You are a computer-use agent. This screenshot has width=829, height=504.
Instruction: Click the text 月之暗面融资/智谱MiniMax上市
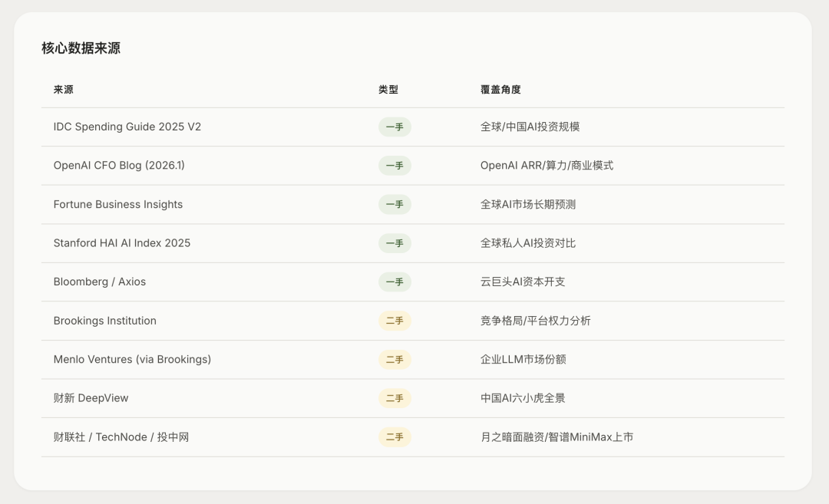[x=557, y=437]
